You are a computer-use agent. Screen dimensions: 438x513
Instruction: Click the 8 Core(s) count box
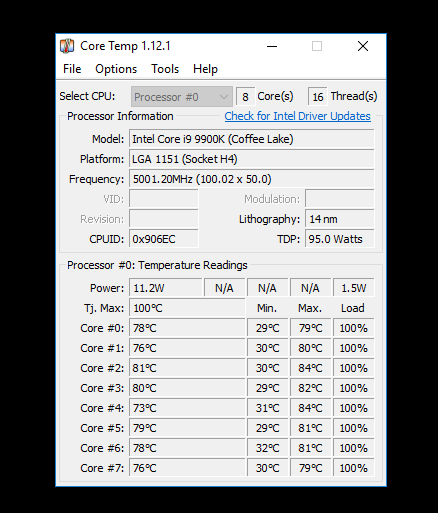245,97
